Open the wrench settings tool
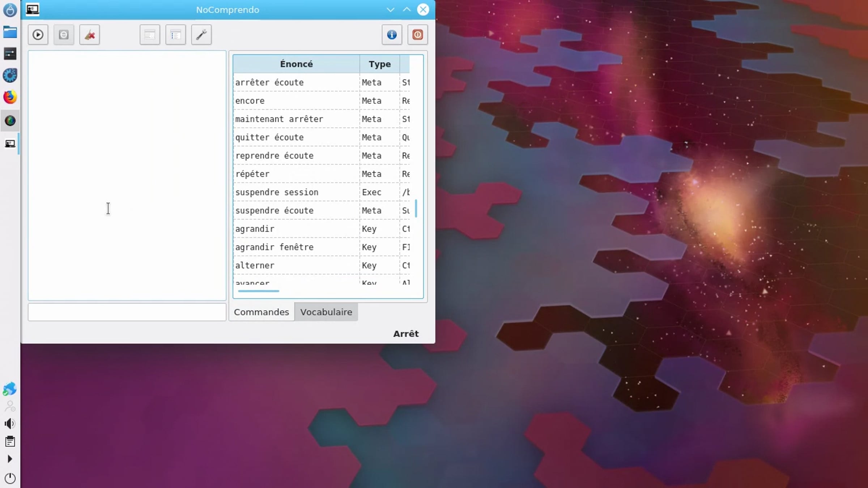The width and height of the screenshot is (868, 488). [201, 35]
